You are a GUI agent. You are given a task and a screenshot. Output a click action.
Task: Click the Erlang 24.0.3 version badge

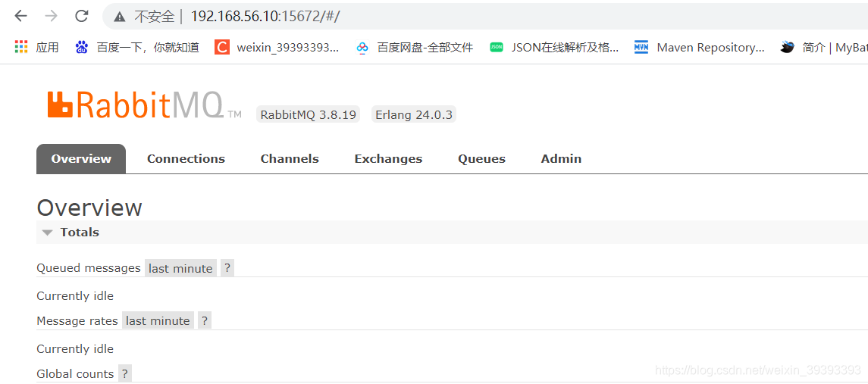(414, 115)
